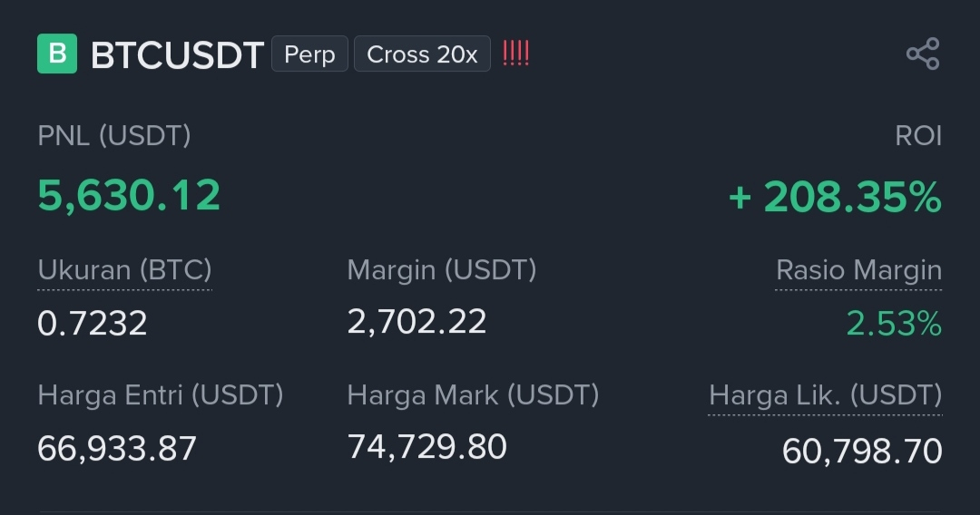Tap the position size 0.7232

(x=93, y=324)
